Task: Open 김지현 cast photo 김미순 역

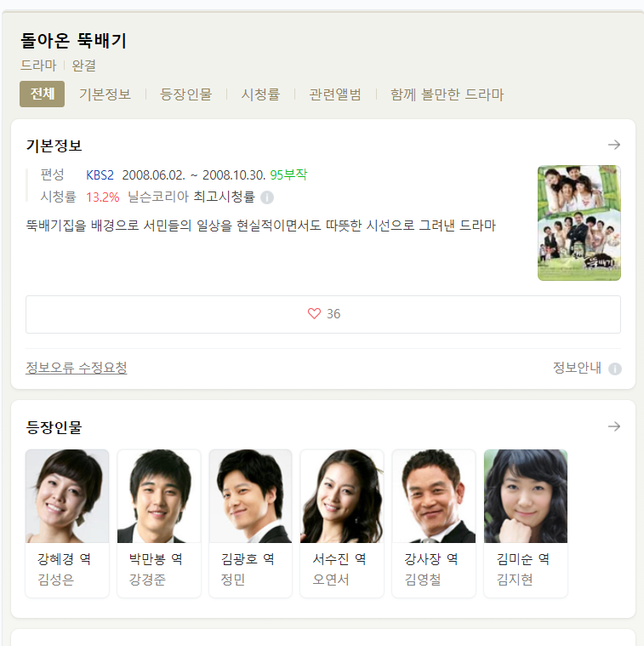Action: pos(526,496)
